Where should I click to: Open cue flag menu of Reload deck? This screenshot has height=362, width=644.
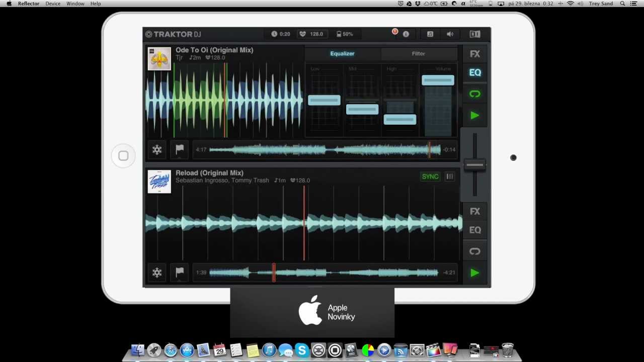point(179,273)
